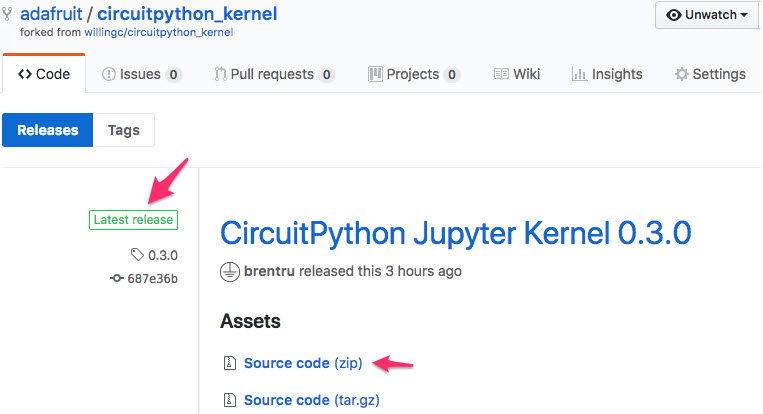Select the Tags view button
Viewport: 763px width, 414px height.
[124, 130]
